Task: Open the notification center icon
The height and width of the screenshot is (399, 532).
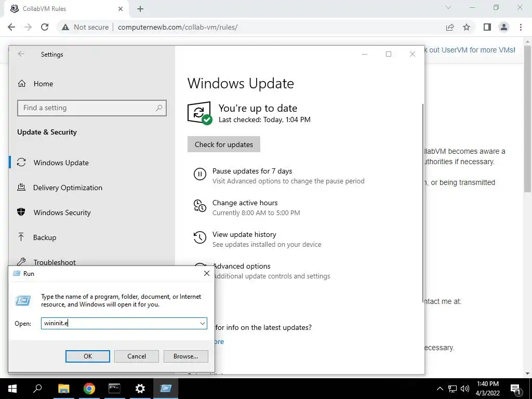Action: pos(516,389)
